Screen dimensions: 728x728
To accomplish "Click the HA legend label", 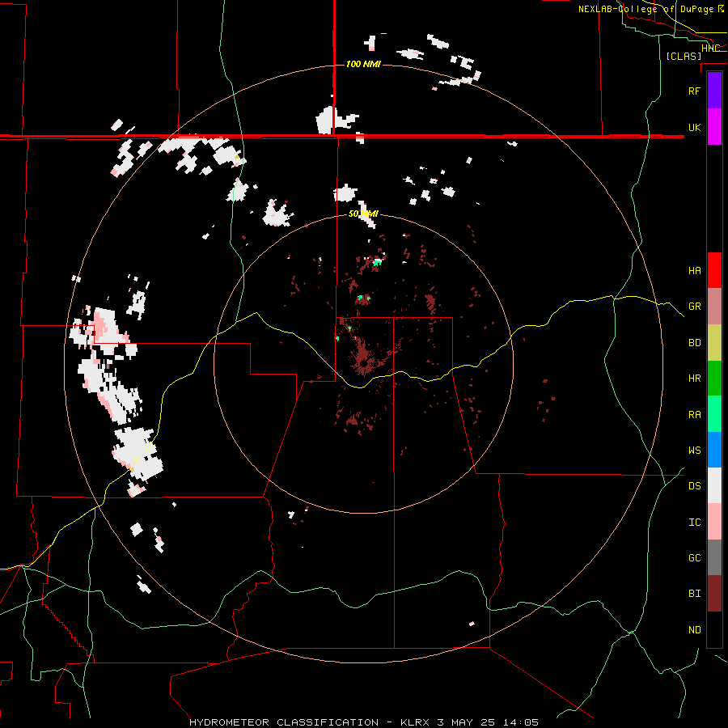I will click(x=694, y=271).
